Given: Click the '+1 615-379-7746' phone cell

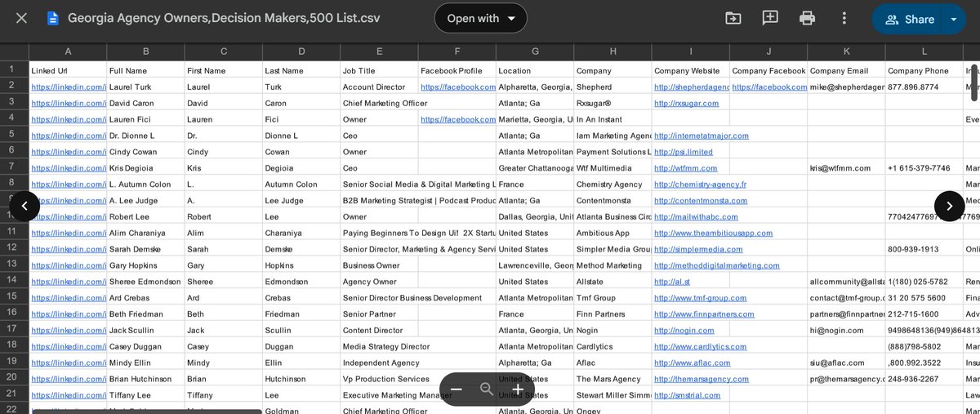Looking at the screenshot, I should 924,168.
